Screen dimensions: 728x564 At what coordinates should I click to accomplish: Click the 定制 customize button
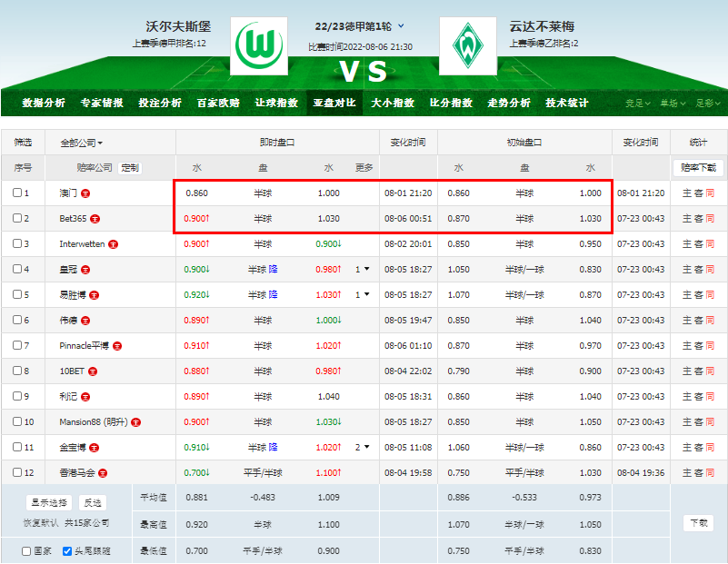[x=130, y=168]
